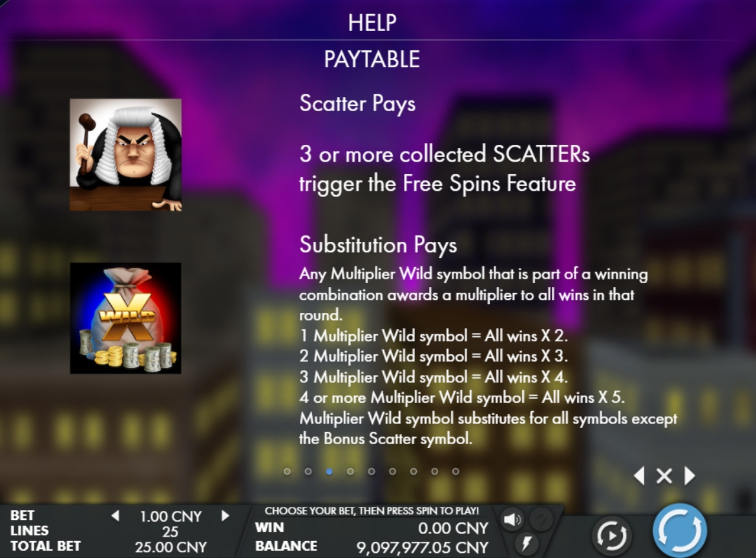756x558 pixels.
Task: Jump to the fifth help page dot
Action: (x=372, y=471)
